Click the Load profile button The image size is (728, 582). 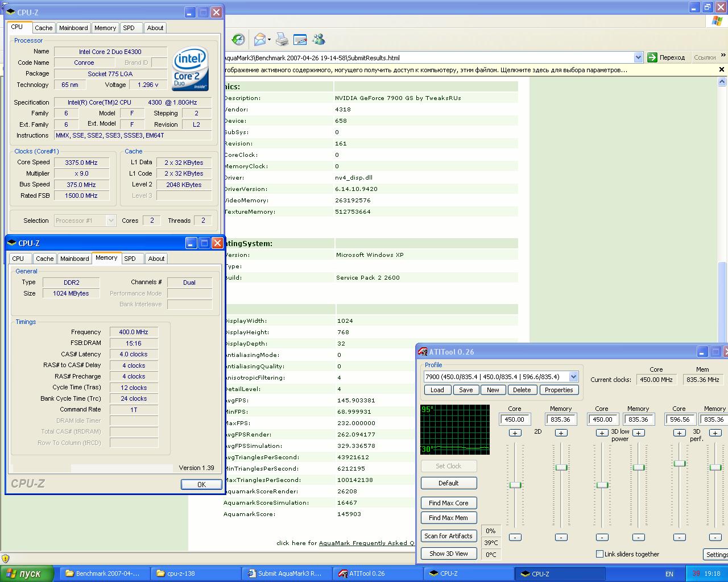[x=437, y=390]
